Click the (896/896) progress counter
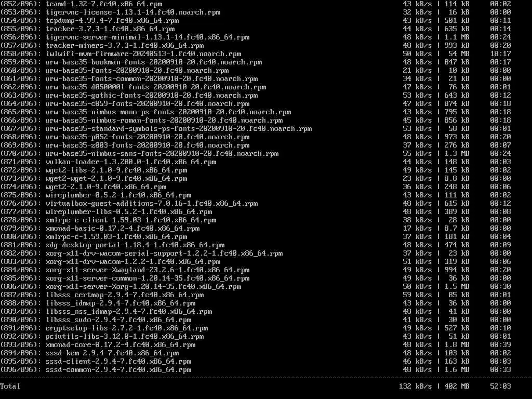The height and width of the screenshot is (399, 532). point(21,370)
